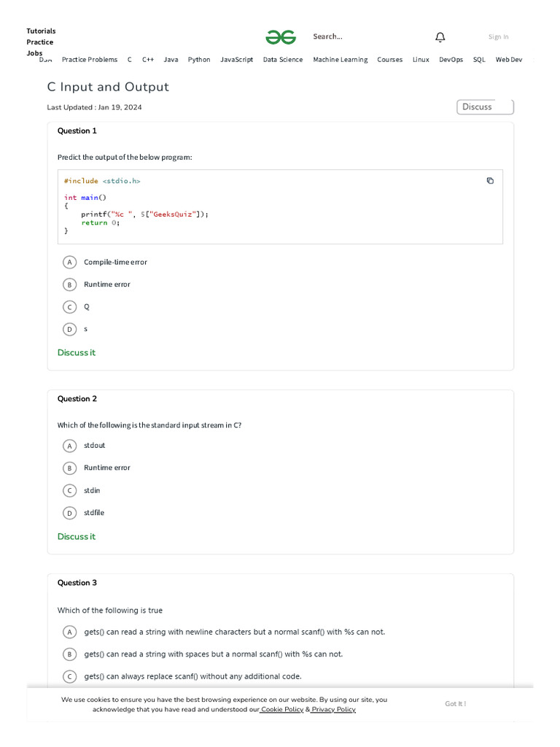
Task: Open the notifications bell icon
Action: [x=440, y=37]
